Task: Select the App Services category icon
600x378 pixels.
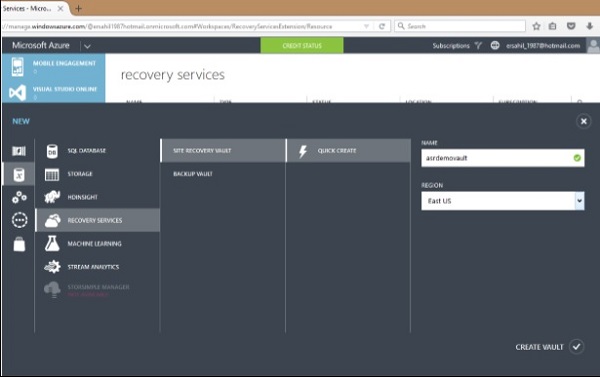Action: (19, 197)
